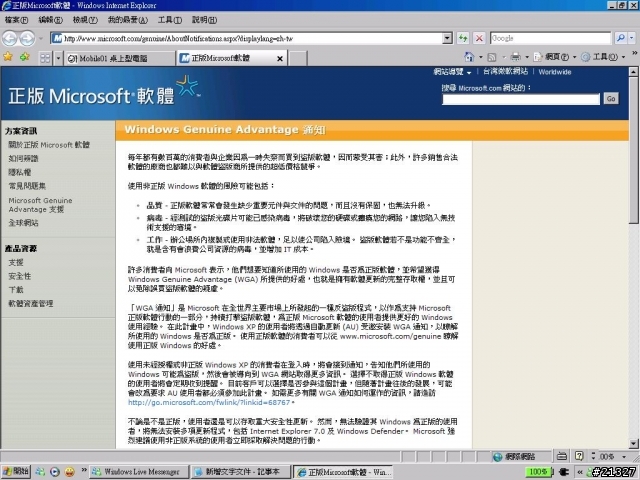The width and height of the screenshot is (640, 480).
Task: Open the 我的最愛 (Favorites) menu
Action: click(x=128, y=20)
